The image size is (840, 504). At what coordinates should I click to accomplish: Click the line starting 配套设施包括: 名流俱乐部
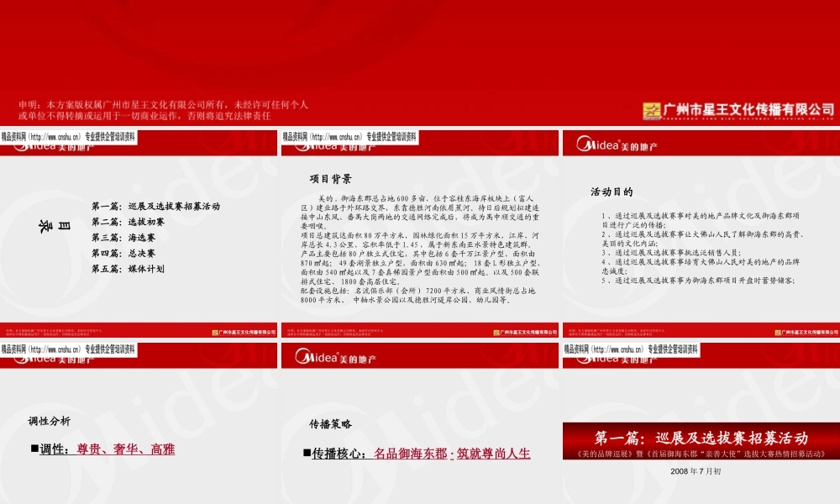coord(418,295)
